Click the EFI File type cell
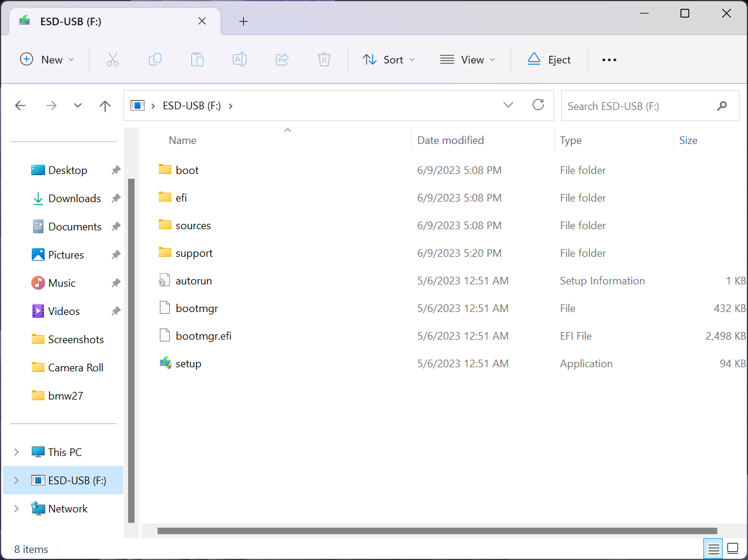The image size is (748, 560). coord(576,336)
